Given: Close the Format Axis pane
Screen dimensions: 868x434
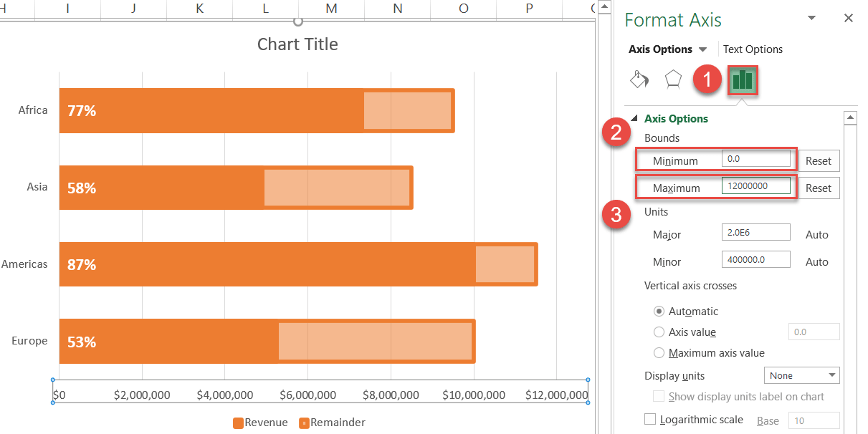Looking at the screenshot, I should 849,18.
